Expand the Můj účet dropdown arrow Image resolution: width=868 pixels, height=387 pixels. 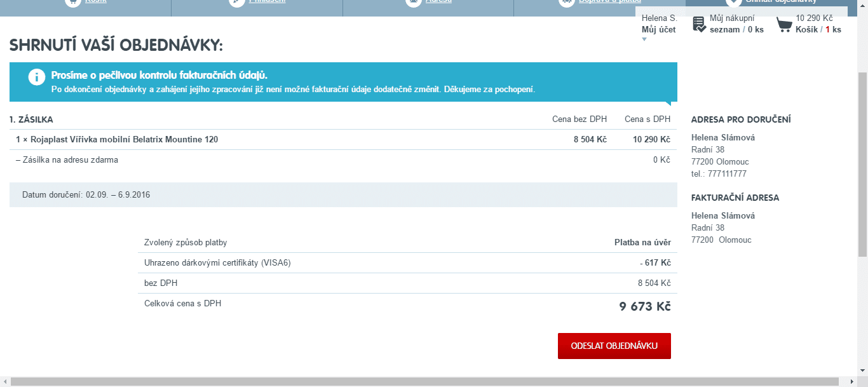click(x=644, y=39)
